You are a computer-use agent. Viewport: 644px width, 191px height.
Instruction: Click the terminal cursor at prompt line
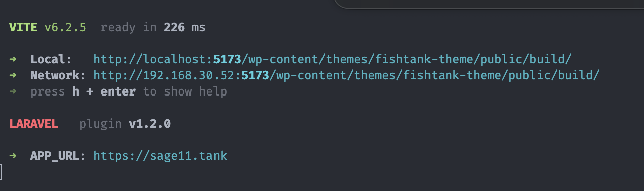(x=2, y=171)
